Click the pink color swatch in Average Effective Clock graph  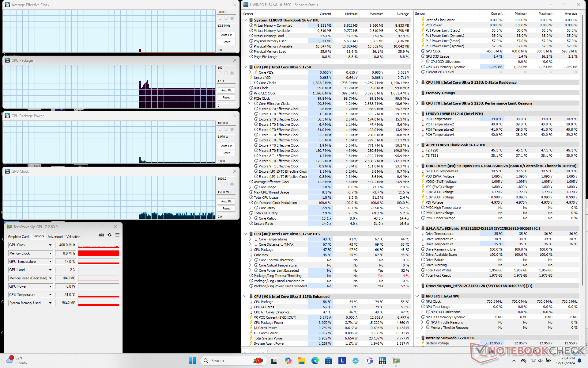[220, 18]
